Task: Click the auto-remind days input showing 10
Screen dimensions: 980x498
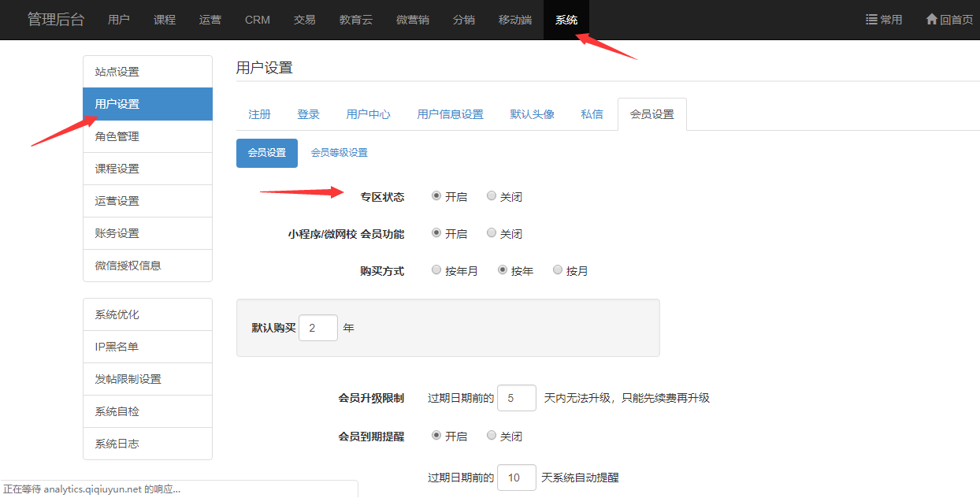Action: [517, 478]
